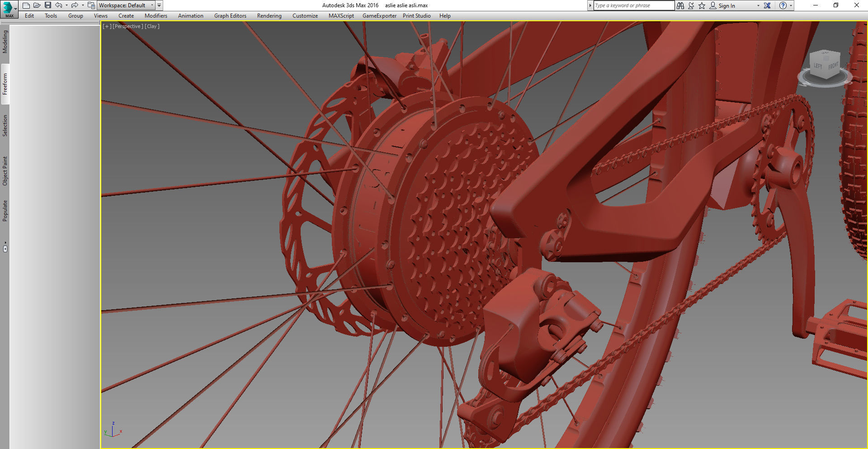
Task: Open the Print Studio menu
Action: (417, 16)
